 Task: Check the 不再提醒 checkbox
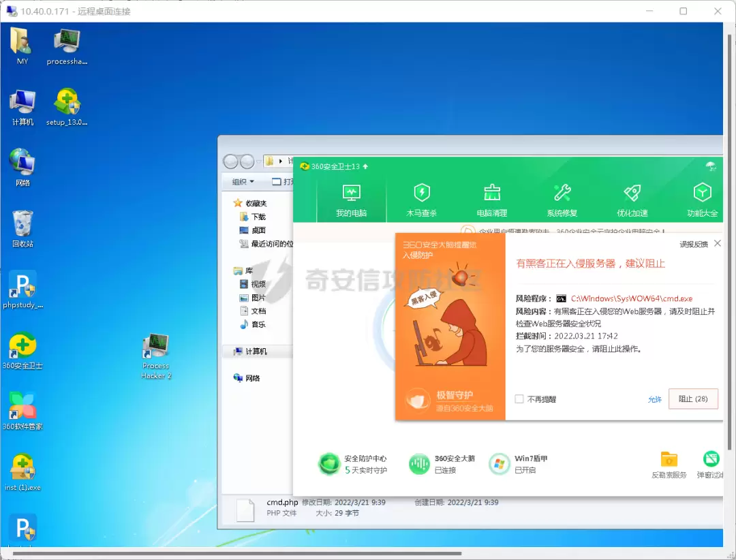(x=519, y=399)
